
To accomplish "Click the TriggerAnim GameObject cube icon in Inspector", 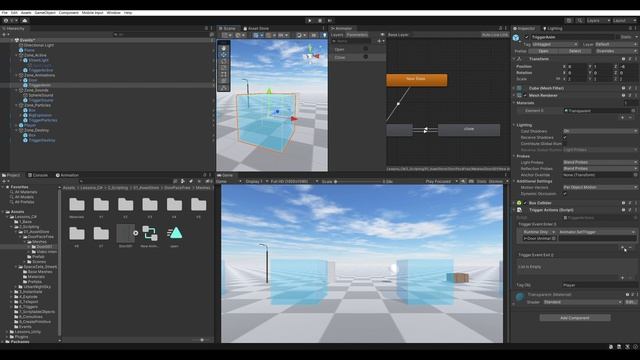I will tap(516, 38).
